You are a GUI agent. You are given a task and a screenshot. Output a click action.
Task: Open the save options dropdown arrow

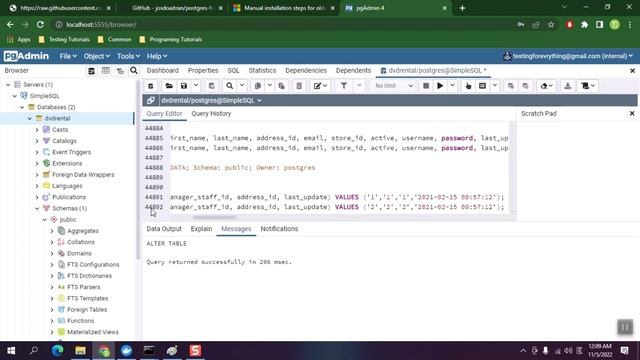pos(196,86)
